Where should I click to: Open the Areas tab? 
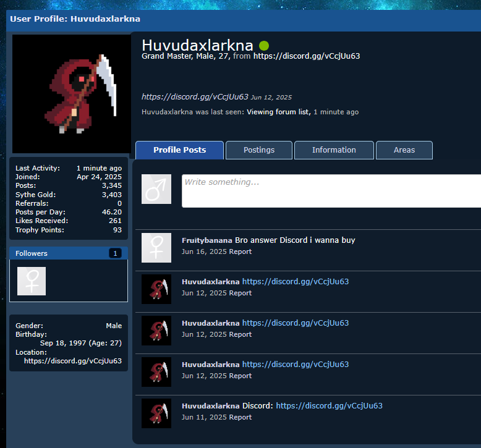click(404, 150)
